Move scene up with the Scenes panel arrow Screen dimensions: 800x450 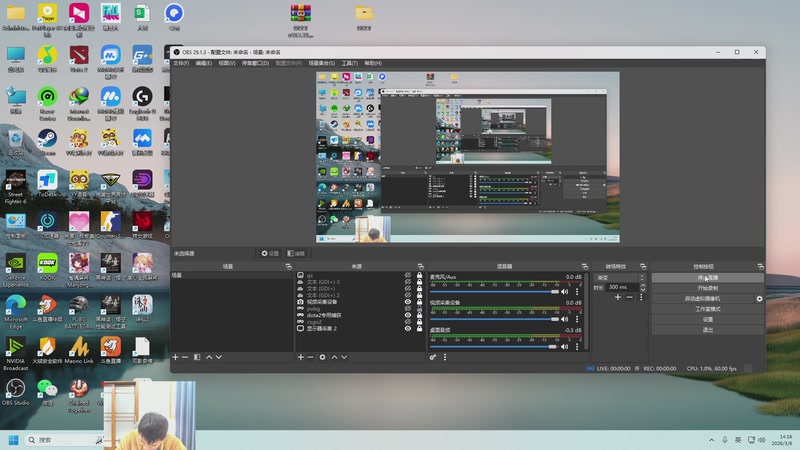[x=209, y=357]
